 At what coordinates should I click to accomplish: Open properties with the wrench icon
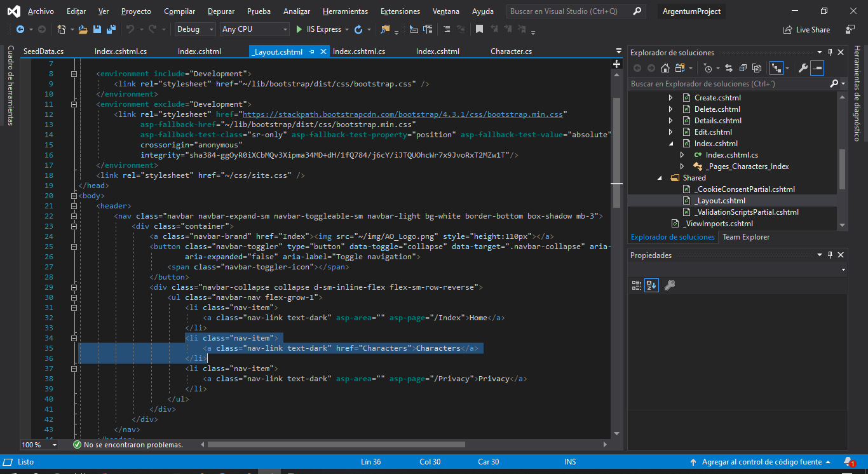803,68
